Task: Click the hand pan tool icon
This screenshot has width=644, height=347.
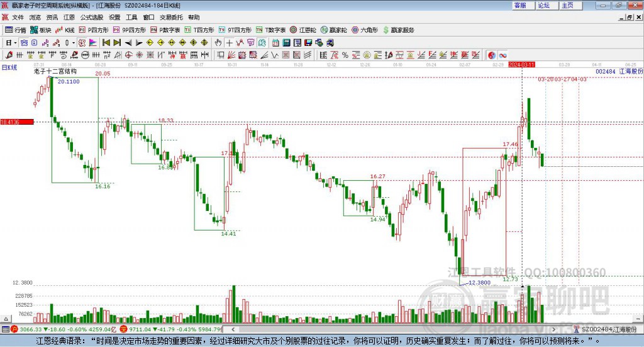Action: [218, 43]
